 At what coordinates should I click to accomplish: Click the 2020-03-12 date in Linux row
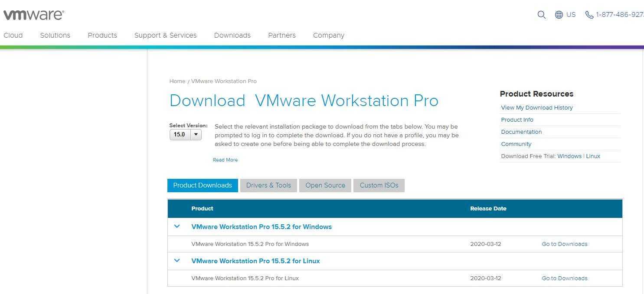pos(486,278)
